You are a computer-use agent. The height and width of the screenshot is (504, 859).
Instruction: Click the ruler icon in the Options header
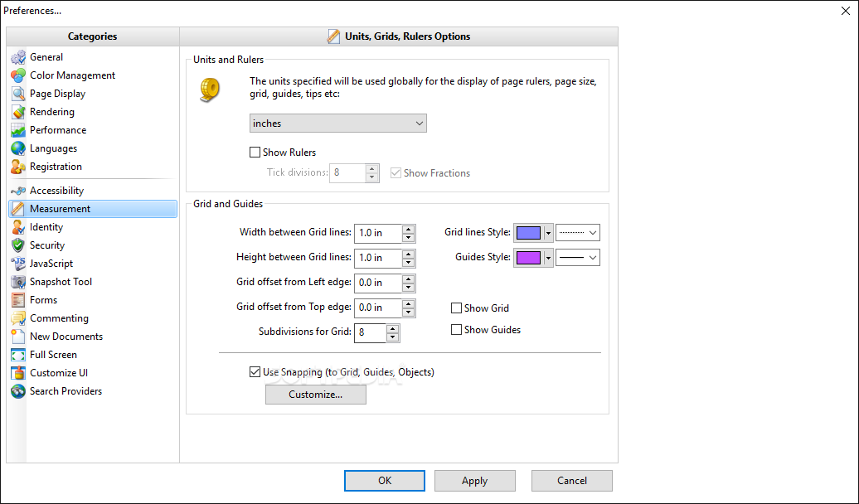[x=333, y=36]
